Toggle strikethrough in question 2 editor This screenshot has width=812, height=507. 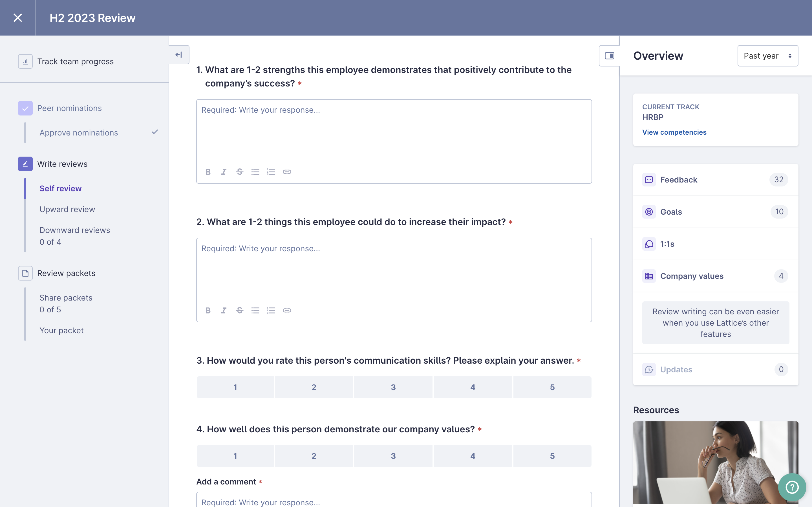(239, 310)
